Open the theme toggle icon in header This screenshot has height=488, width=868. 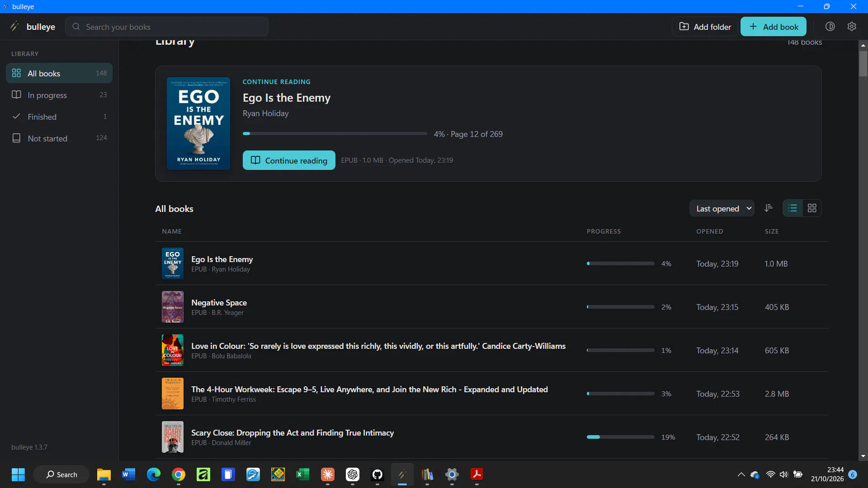pos(830,26)
